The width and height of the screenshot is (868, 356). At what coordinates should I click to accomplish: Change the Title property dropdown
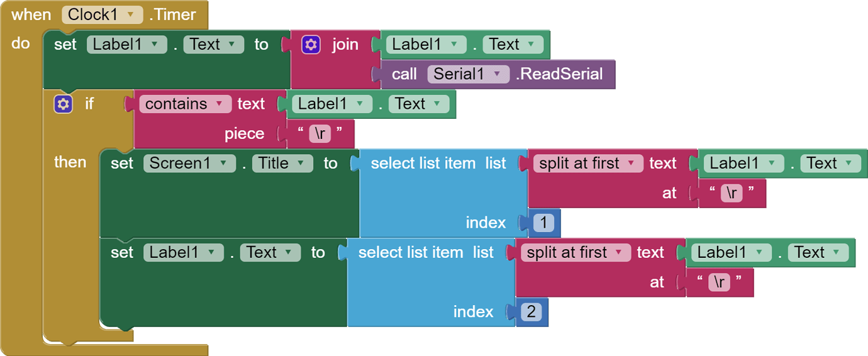tap(282, 164)
